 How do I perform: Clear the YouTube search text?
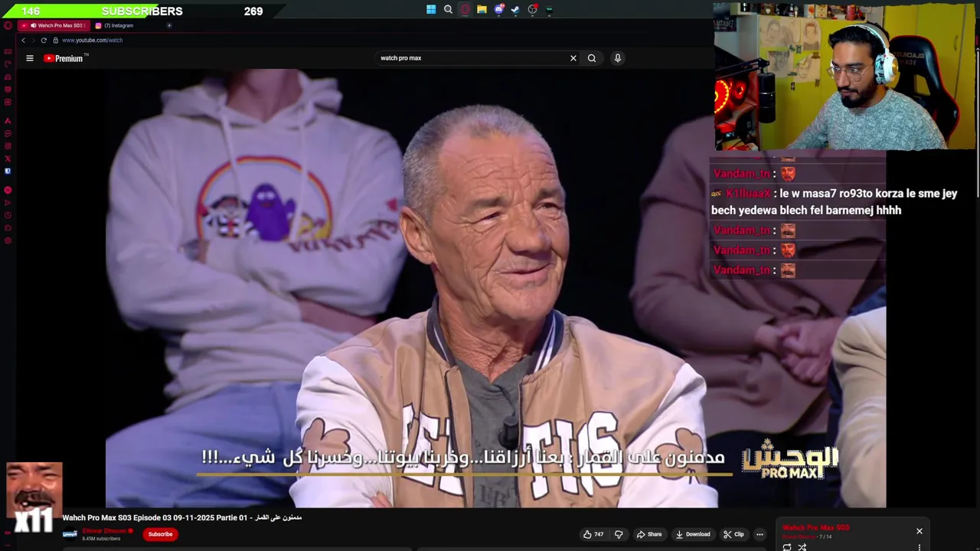(573, 58)
